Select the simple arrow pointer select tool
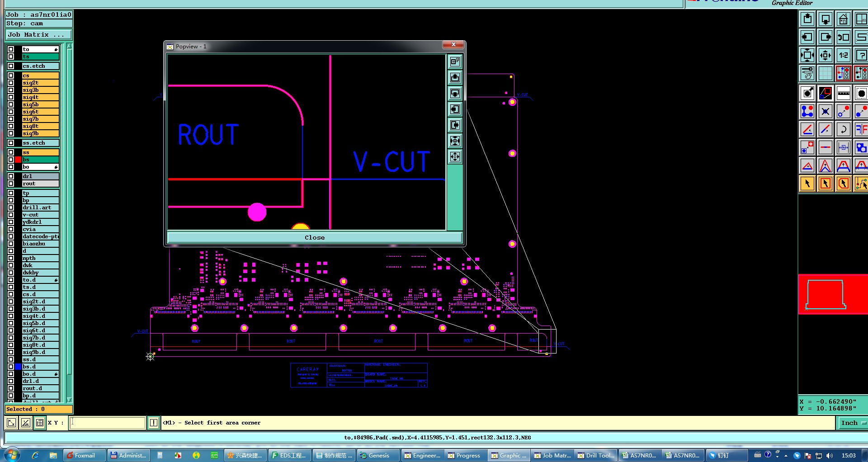Screen dimensions: 868x462 point(807,184)
